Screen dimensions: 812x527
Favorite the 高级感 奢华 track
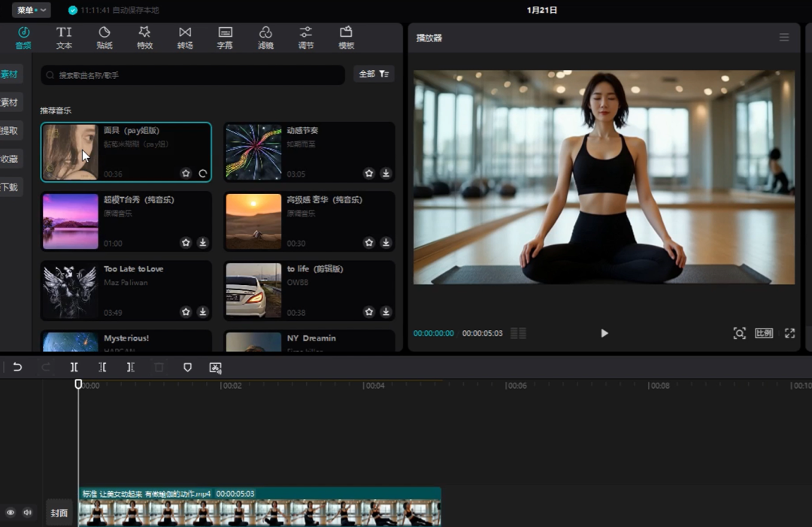pyautogui.click(x=368, y=242)
